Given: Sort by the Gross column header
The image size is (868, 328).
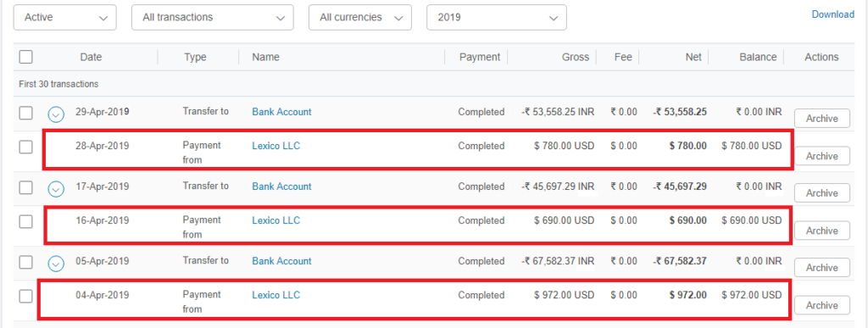Looking at the screenshot, I should pos(576,57).
